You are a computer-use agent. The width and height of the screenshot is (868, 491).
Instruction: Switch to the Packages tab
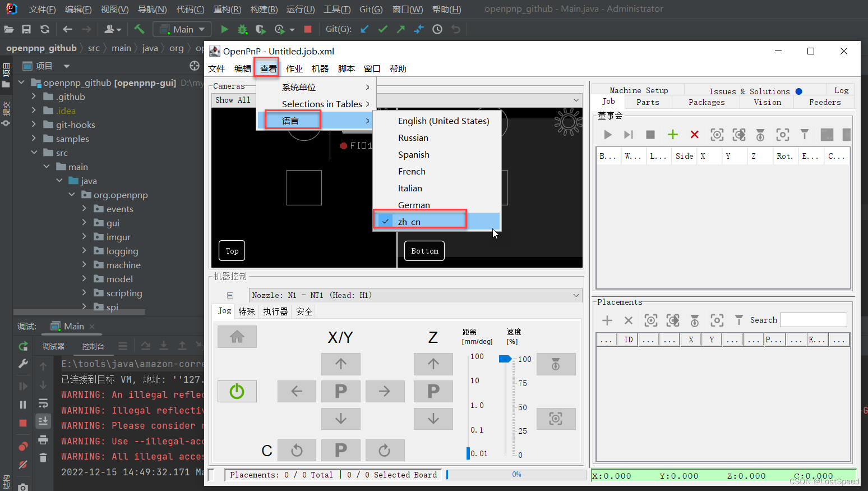tap(707, 102)
